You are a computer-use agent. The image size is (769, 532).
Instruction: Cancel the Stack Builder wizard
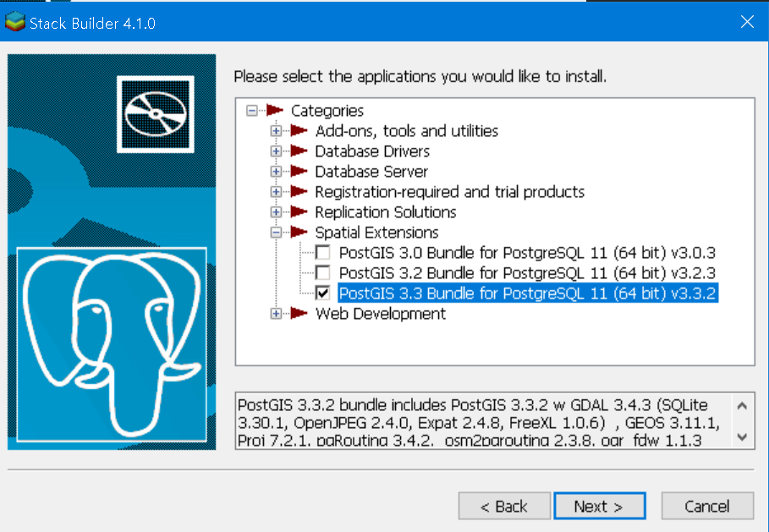click(x=707, y=506)
